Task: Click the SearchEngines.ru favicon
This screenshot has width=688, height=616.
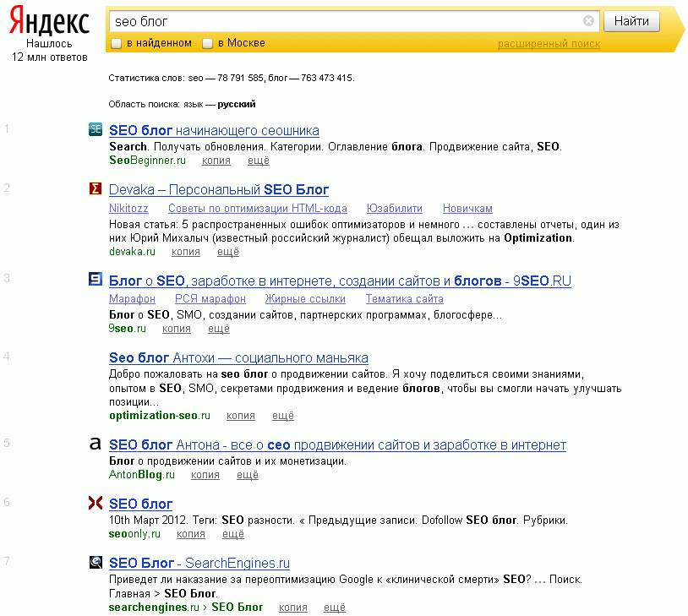Action: click(x=96, y=562)
